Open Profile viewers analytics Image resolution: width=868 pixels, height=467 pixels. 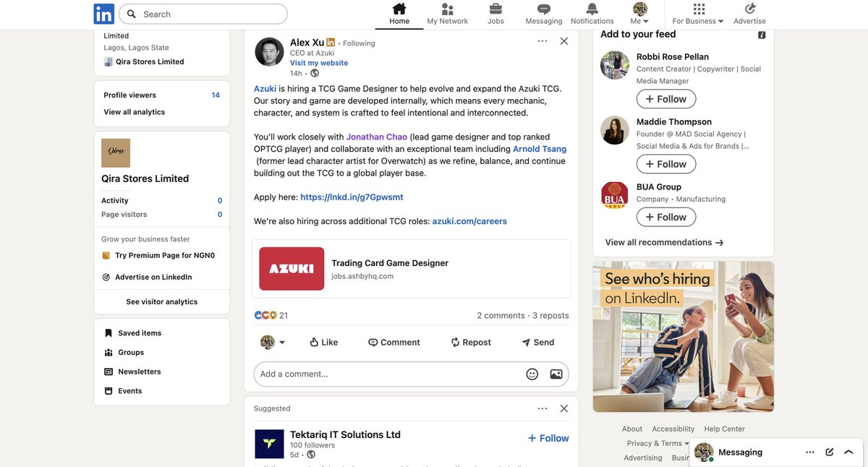click(161, 95)
